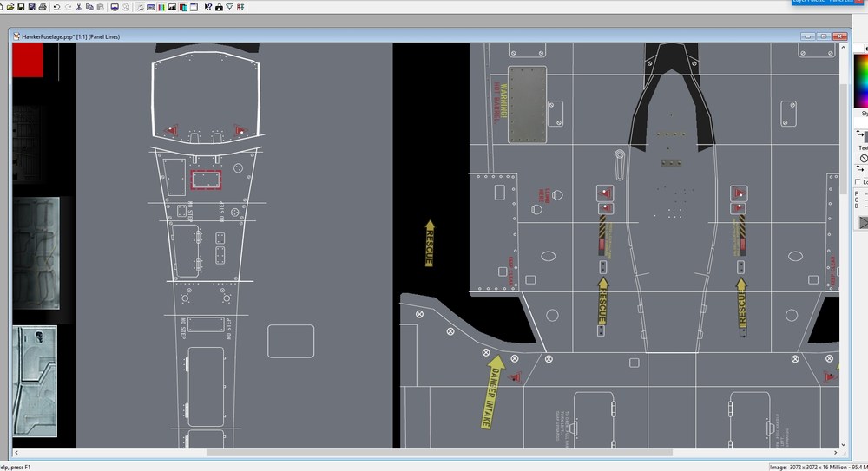Click the vertical scrollbar thumb

coord(843,139)
